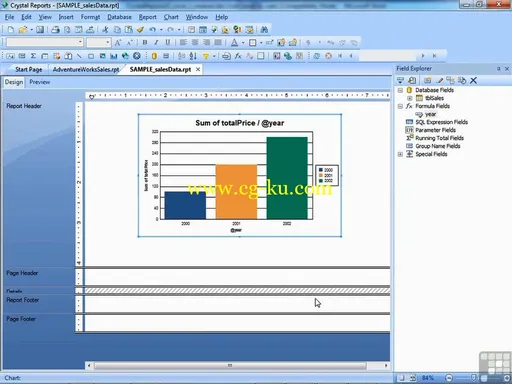Image resolution: width=512 pixels, height=384 pixels.
Task: Open the Start Page tab
Action: click(28, 69)
